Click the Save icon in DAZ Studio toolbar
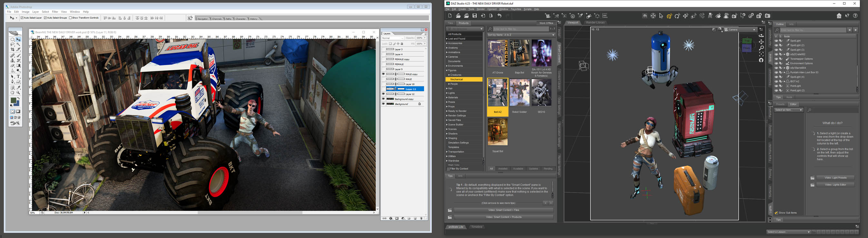The height and width of the screenshot is (238, 868). click(x=474, y=16)
